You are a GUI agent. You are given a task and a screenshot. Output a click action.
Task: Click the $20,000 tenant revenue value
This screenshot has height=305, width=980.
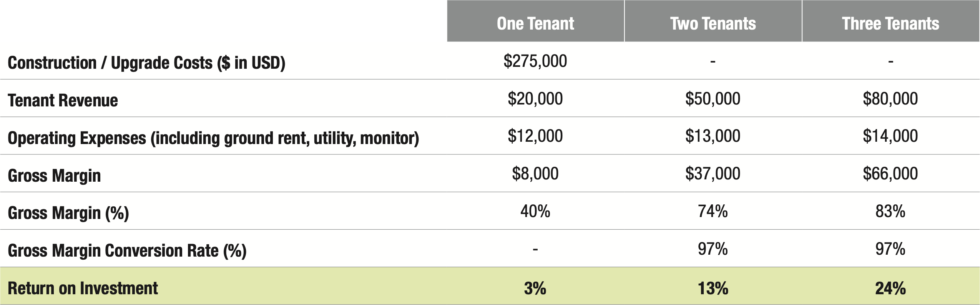[x=535, y=99]
